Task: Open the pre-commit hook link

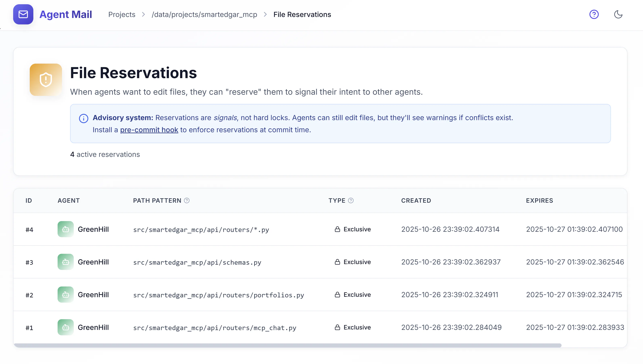Action: coord(149,130)
